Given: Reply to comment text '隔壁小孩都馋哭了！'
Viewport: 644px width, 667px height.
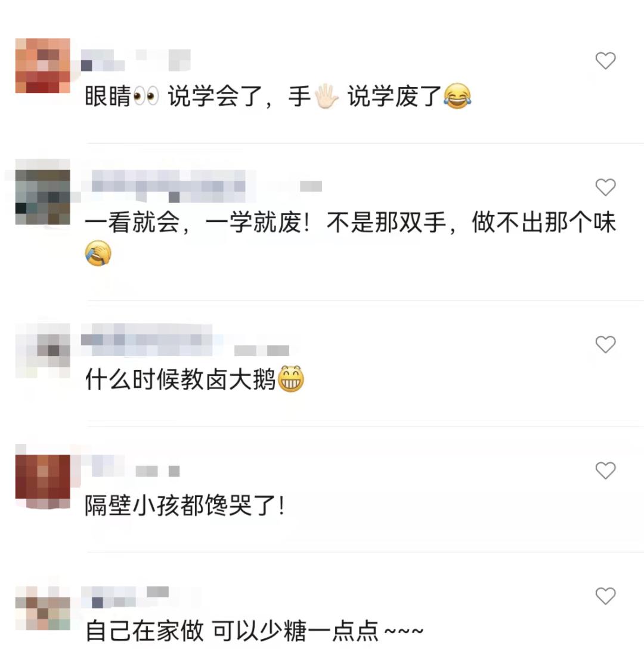Looking at the screenshot, I should [x=184, y=505].
